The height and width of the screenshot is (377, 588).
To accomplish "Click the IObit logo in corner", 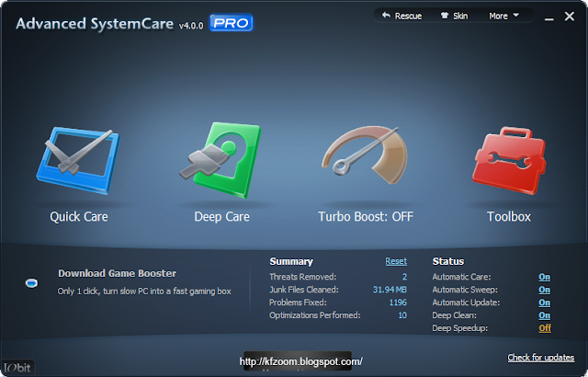I will pyautogui.click(x=17, y=368).
